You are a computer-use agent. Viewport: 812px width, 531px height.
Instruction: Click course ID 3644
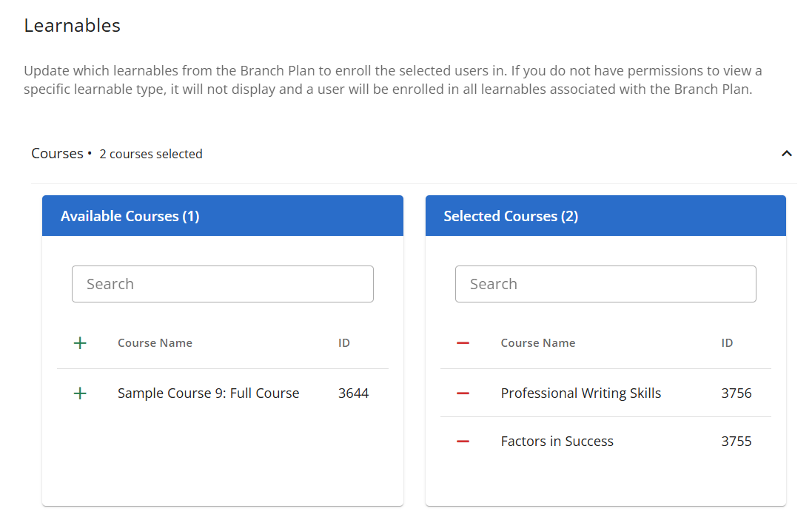click(353, 393)
